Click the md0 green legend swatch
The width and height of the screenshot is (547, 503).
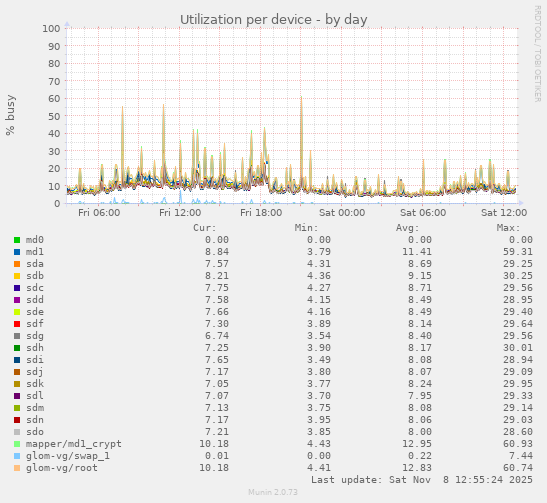pos(17,240)
